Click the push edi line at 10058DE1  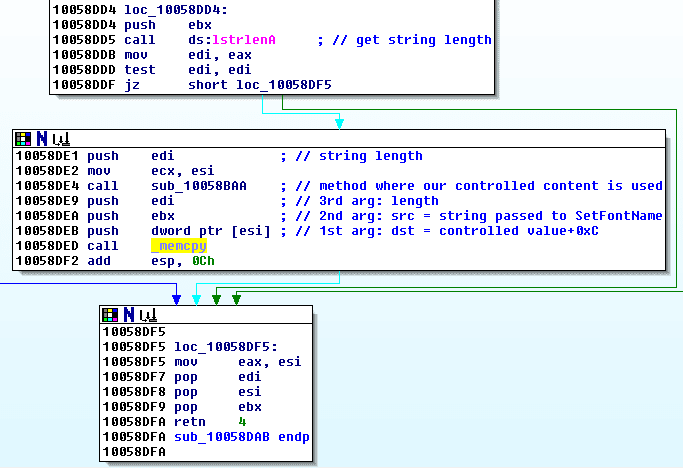click(x=95, y=156)
